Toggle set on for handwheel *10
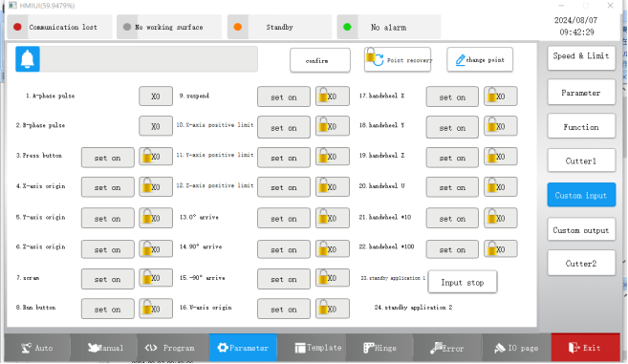628x364 pixels. (x=452, y=218)
